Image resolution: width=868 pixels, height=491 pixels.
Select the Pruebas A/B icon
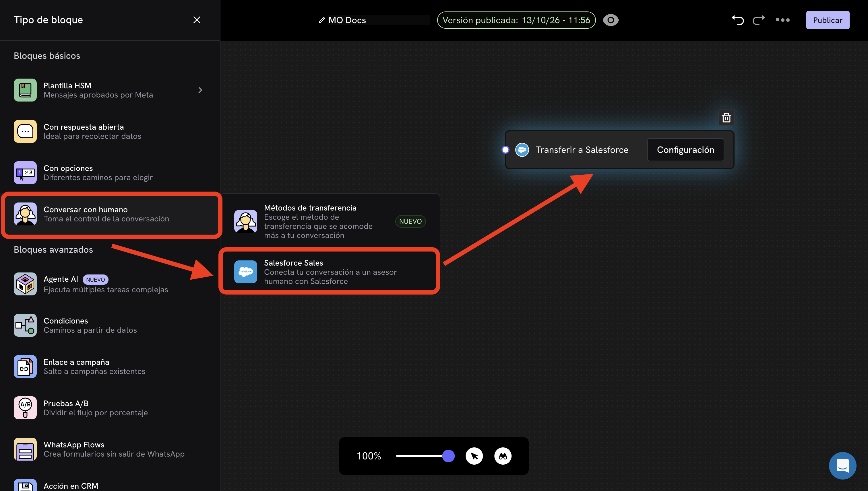coord(25,408)
